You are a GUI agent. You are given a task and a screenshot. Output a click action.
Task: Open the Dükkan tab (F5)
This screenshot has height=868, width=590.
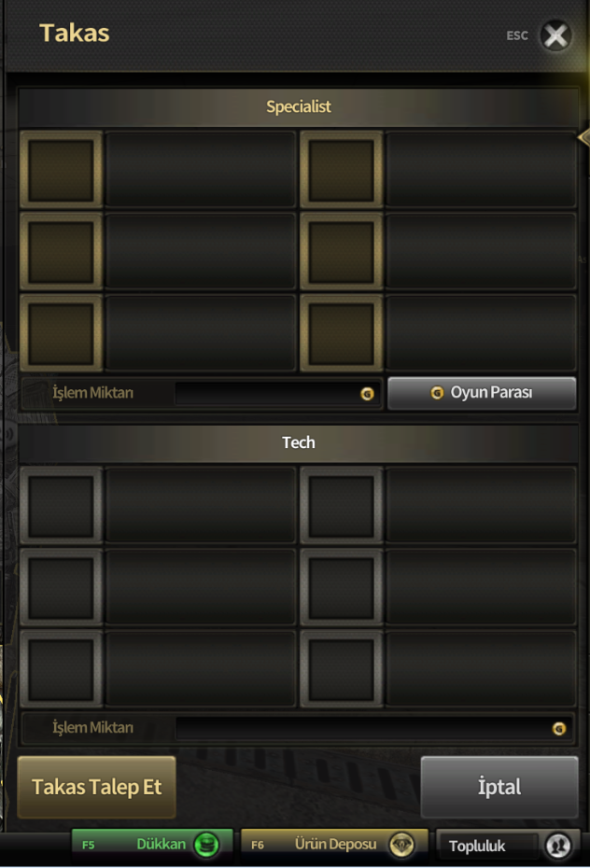point(152,845)
